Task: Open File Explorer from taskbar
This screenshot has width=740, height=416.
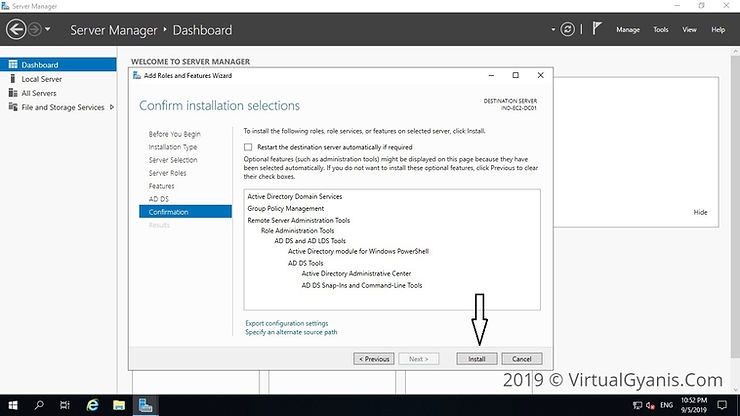Action: click(119, 405)
